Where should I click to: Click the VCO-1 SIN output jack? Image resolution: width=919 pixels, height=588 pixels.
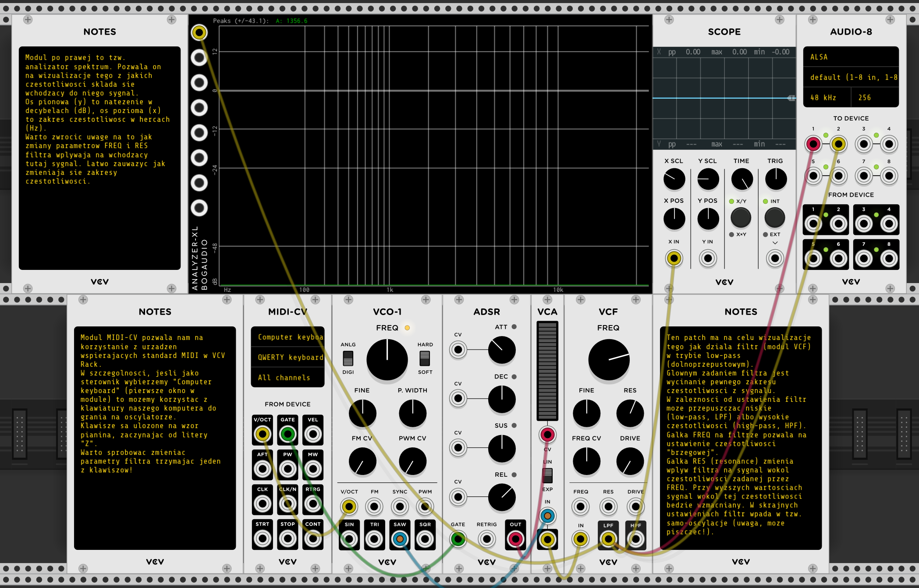pos(349,538)
